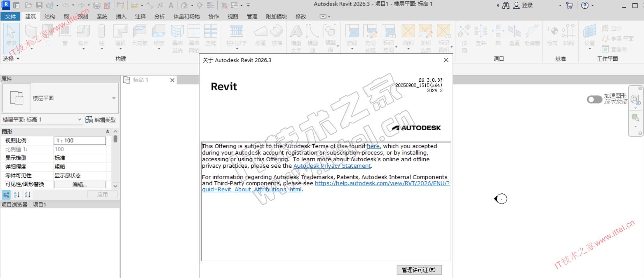Open the quick access toolbar customize arrow
This screenshot has width=644, height=278.
(248, 5)
